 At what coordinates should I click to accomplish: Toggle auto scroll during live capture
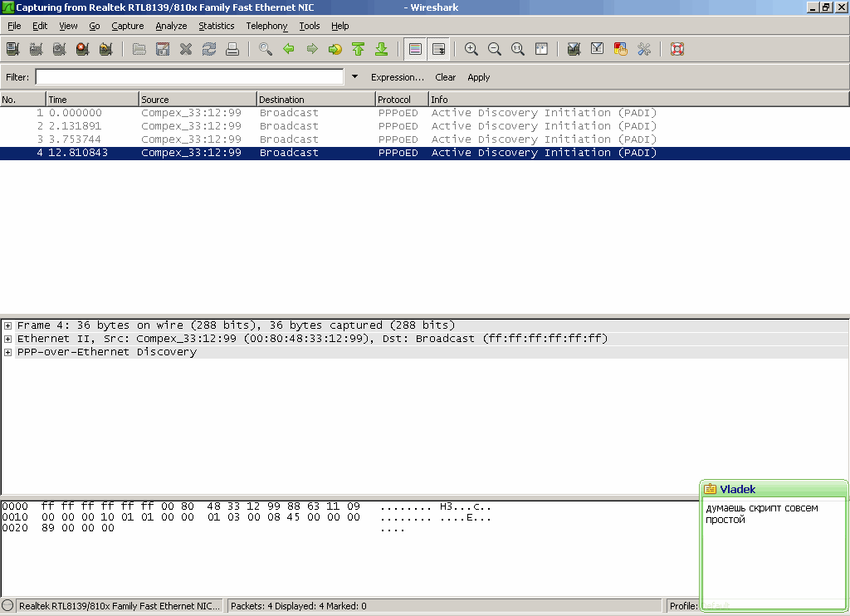coord(438,49)
